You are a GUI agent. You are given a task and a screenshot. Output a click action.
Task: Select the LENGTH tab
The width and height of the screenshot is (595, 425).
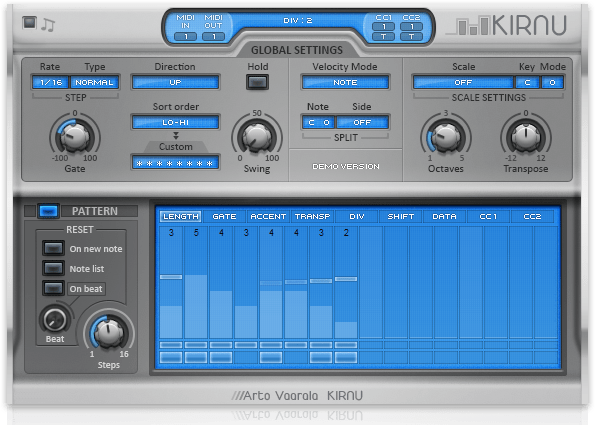(181, 216)
